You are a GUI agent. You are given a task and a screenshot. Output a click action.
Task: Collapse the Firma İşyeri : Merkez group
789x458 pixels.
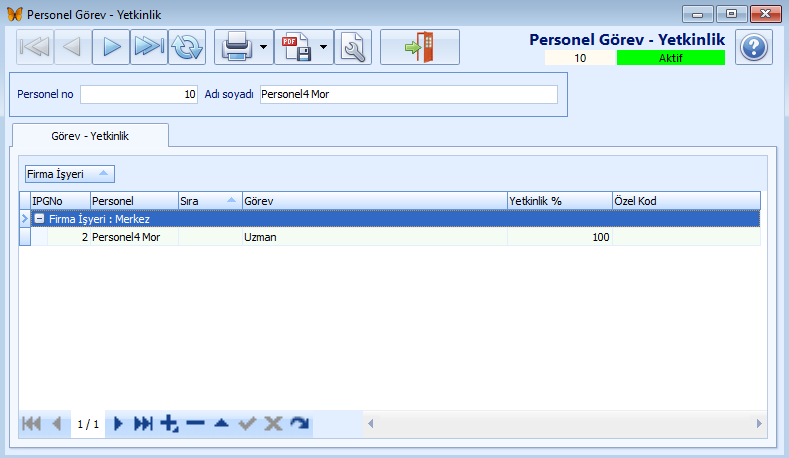coord(39,219)
